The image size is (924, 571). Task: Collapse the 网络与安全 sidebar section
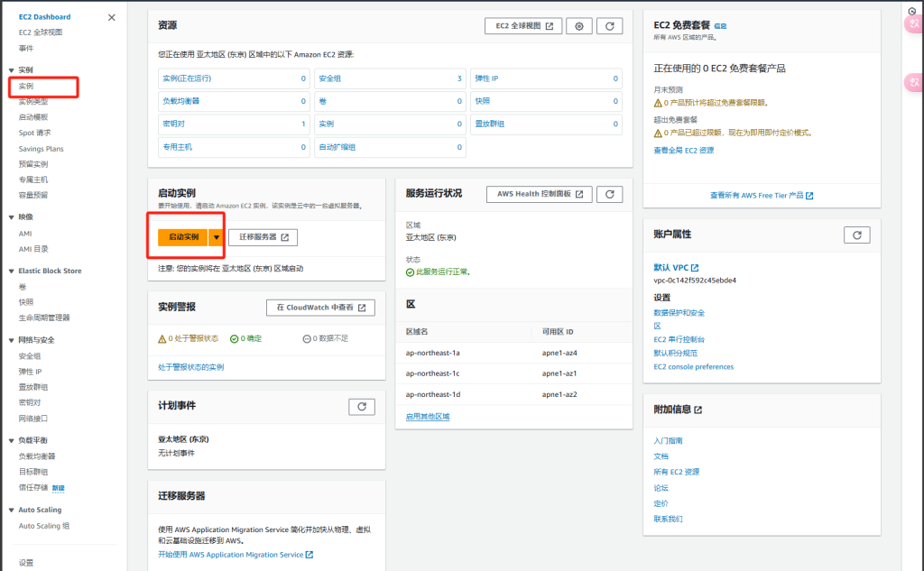click(11, 340)
